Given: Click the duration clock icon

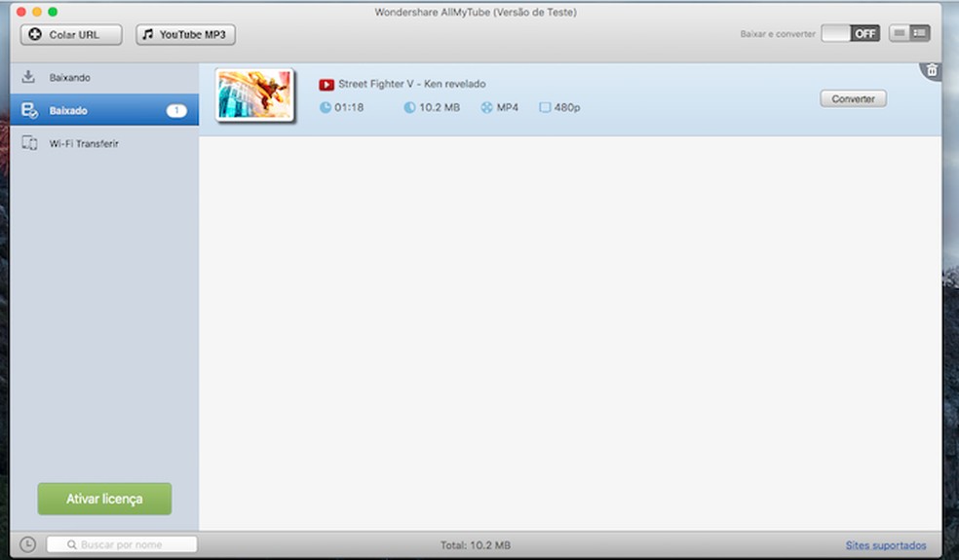Looking at the screenshot, I should pyautogui.click(x=326, y=107).
